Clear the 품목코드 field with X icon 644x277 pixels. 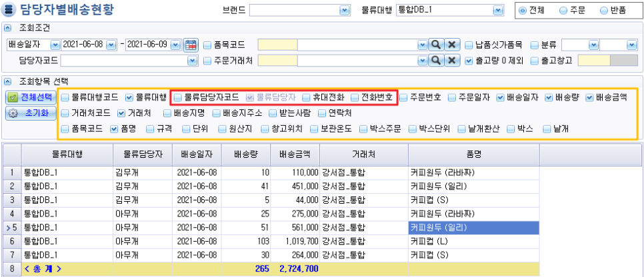451,45
